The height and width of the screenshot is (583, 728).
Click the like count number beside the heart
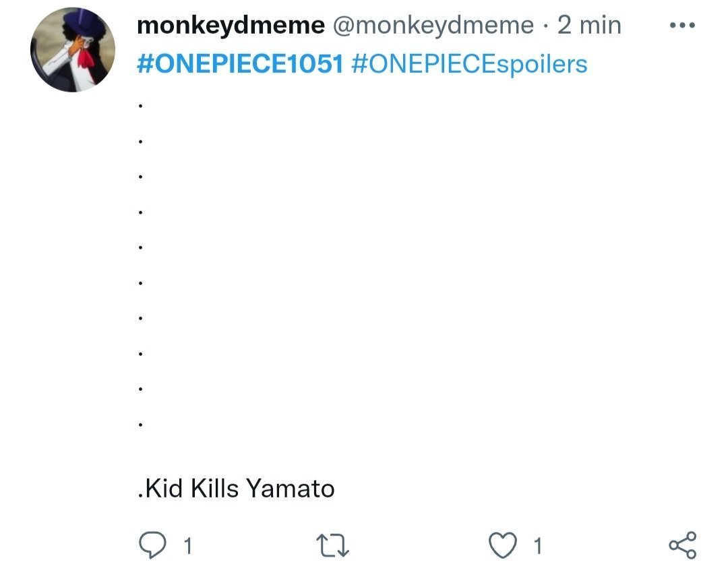click(x=538, y=546)
